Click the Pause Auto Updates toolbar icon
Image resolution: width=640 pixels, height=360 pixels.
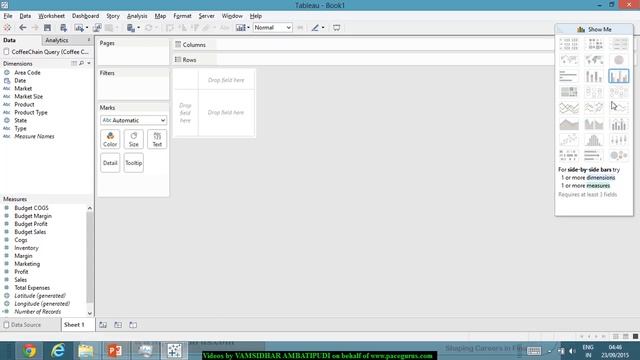coord(130,28)
